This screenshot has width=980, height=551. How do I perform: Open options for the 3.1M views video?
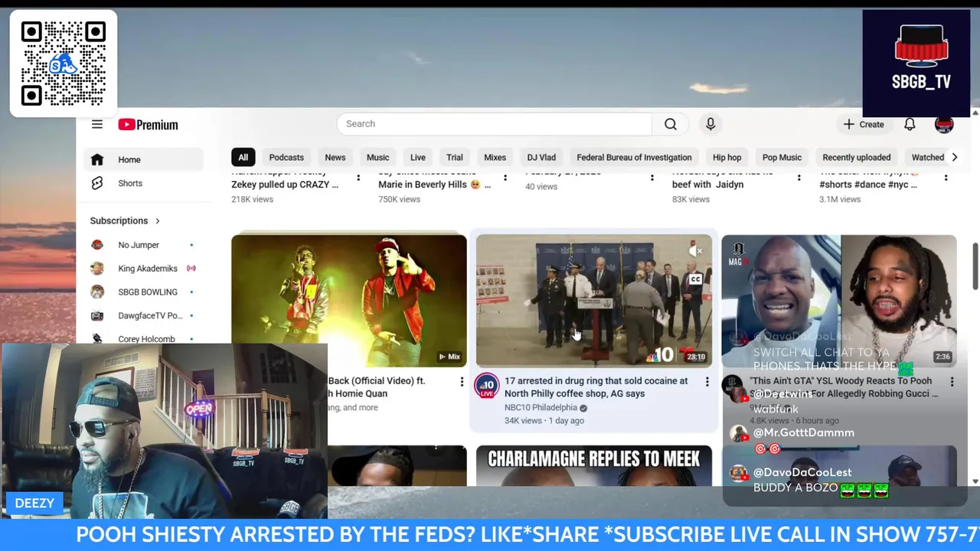click(946, 178)
